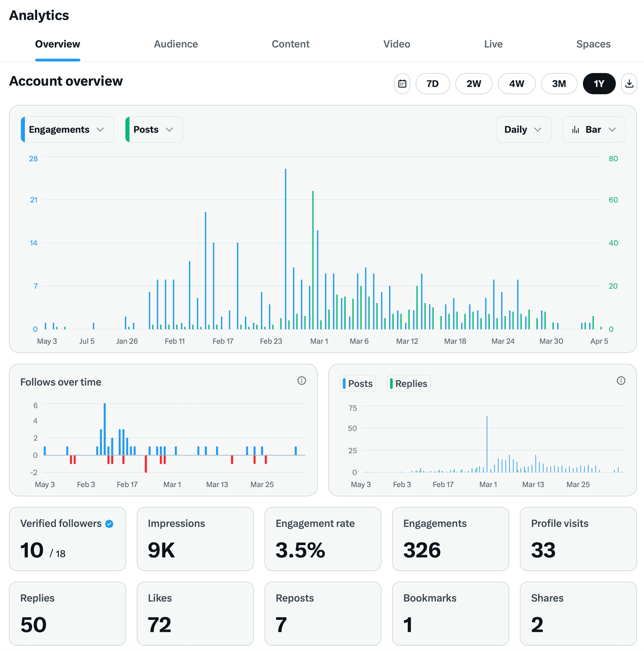Select the 3M time range button
Viewport: 644px width, 651px height.
pos(559,83)
